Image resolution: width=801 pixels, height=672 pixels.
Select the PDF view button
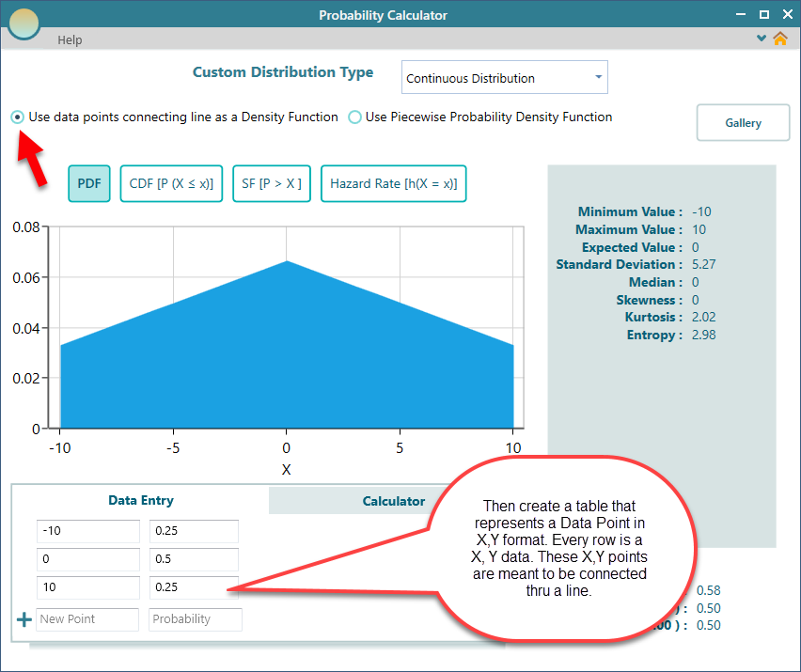tap(89, 183)
